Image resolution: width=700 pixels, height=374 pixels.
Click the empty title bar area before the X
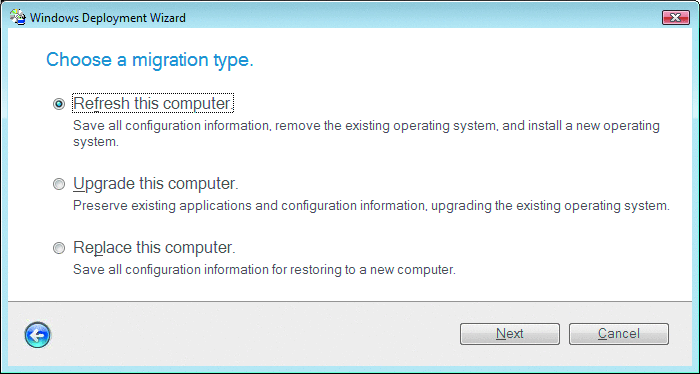pyautogui.click(x=424, y=18)
